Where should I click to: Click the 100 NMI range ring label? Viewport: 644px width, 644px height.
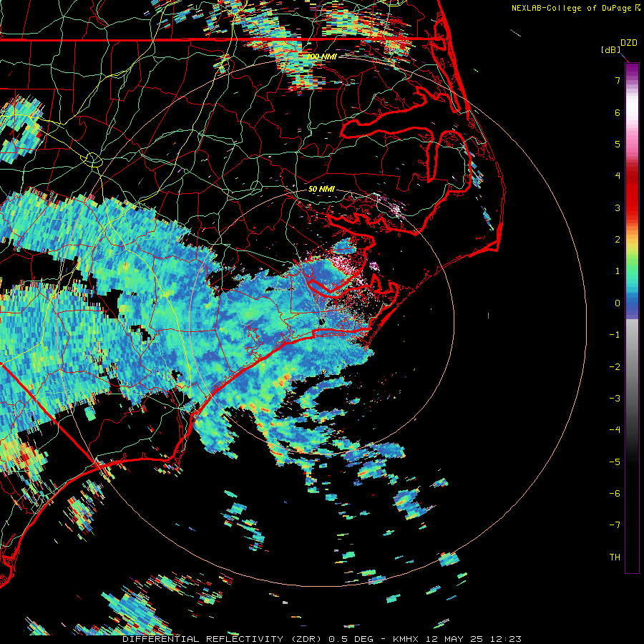click(321, 57)
